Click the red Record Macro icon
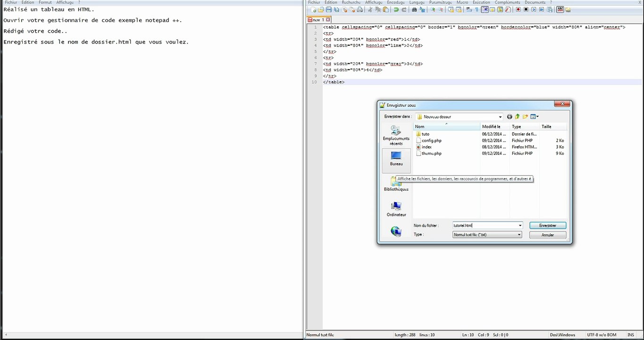644x340 pixels. click(518, 9)
